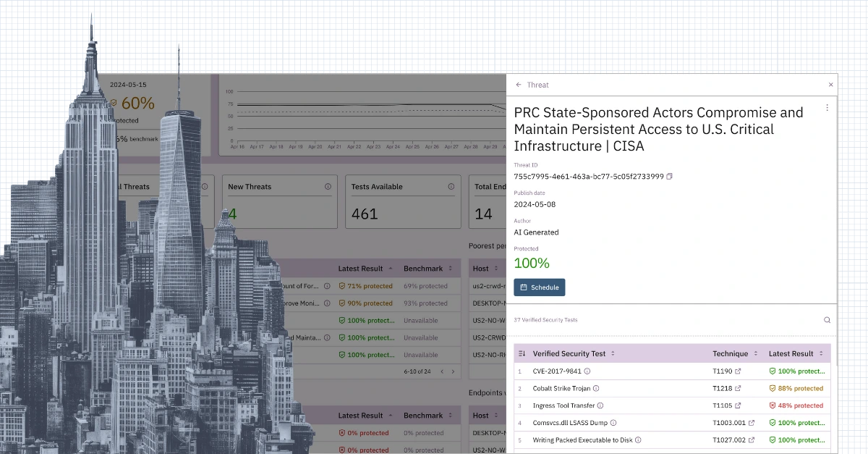The image size is (868, 454).
Task: Click the 60% protected score on dashboard
Action: tap(137, 104)
